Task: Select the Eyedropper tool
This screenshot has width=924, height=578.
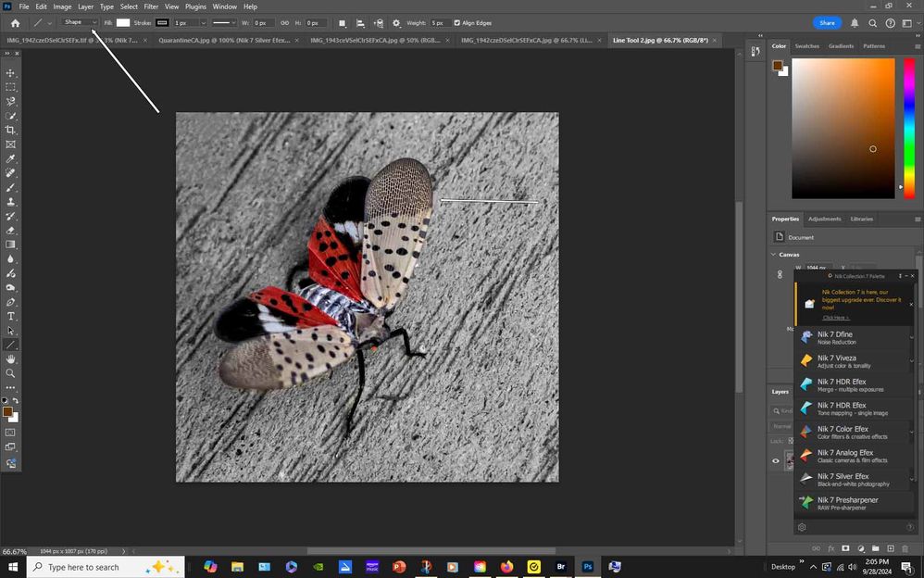Action: coord(11,158)
